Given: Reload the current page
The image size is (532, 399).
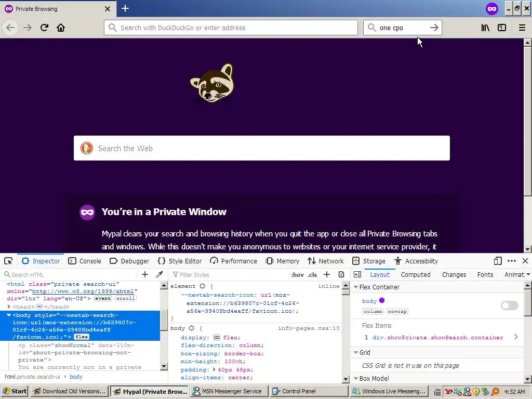Looking at the screenshot, I should click(44, 28).
